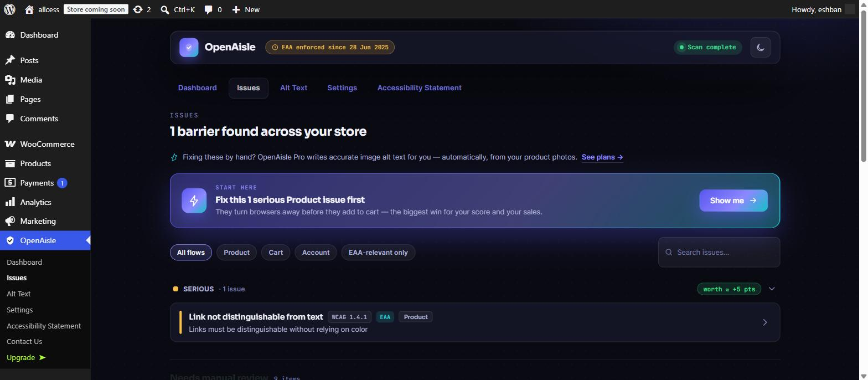Click the New plus icon
Screen dimensions: 868x380
236,9
